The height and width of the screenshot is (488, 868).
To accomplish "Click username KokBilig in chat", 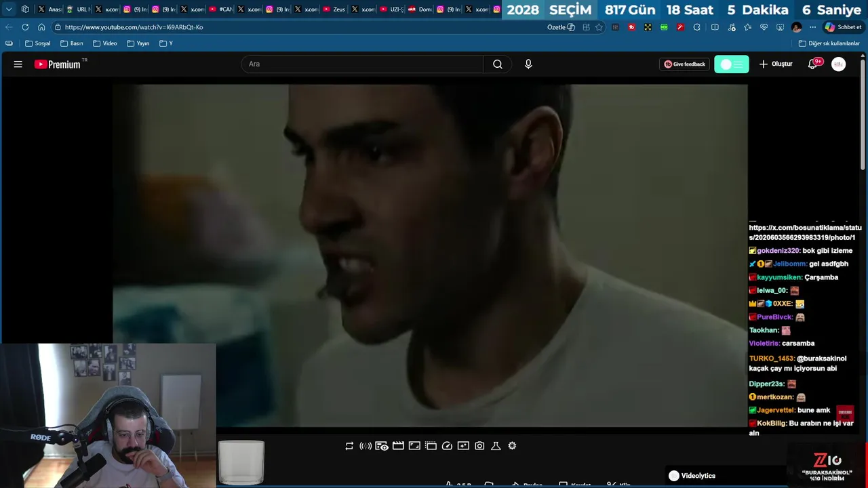I will (x=772, y=424).
